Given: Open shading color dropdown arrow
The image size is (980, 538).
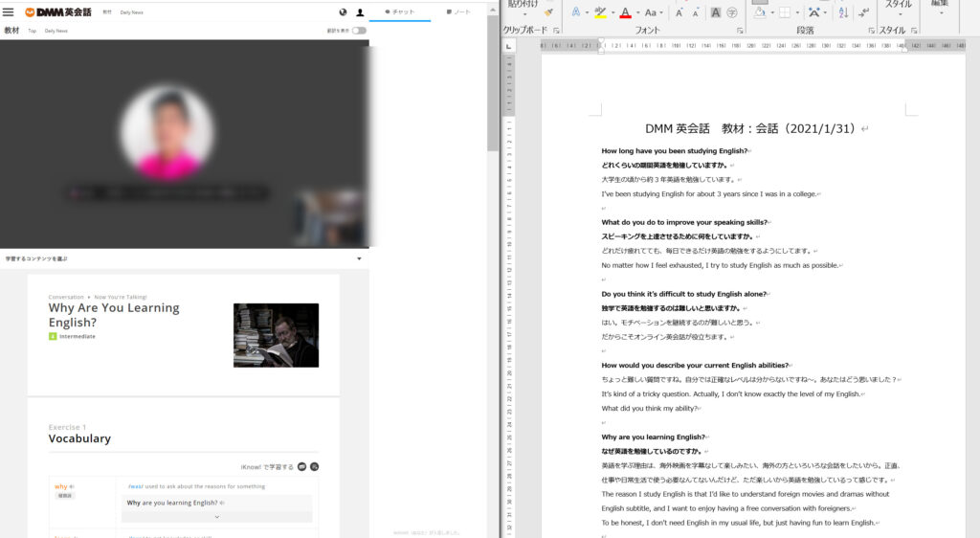Looking at the screenshot, I should (772, 13).
